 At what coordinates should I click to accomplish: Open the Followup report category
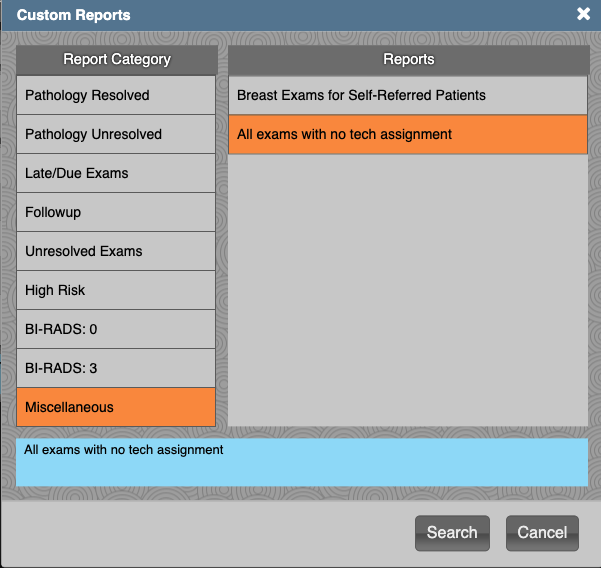tap(116, 212)
